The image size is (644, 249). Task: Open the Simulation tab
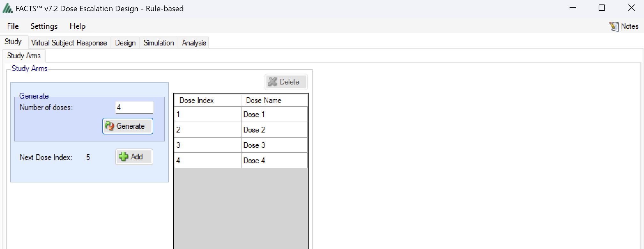(159, 43)
